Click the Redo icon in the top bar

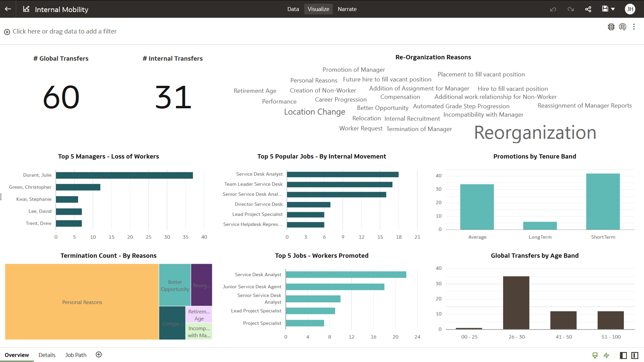571,9
